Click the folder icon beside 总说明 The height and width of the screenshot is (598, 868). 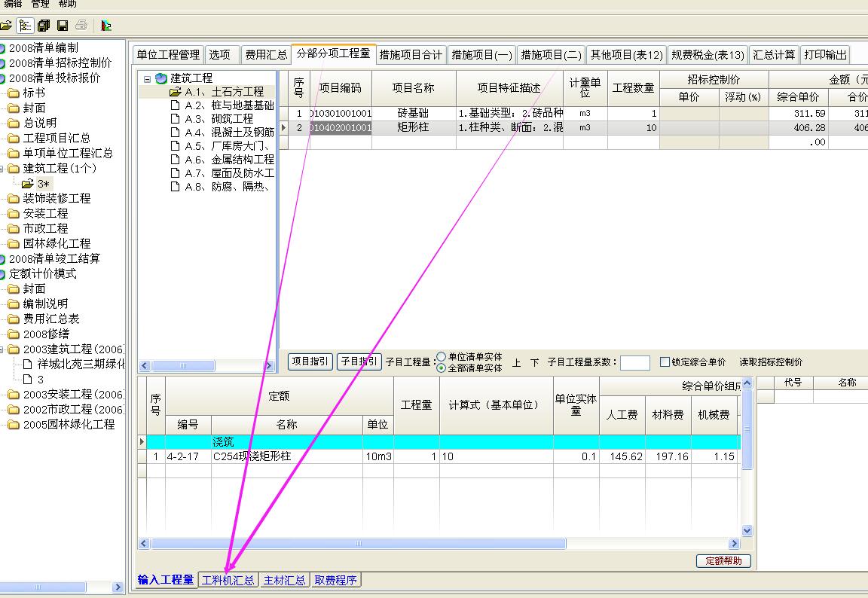(14, 123)
